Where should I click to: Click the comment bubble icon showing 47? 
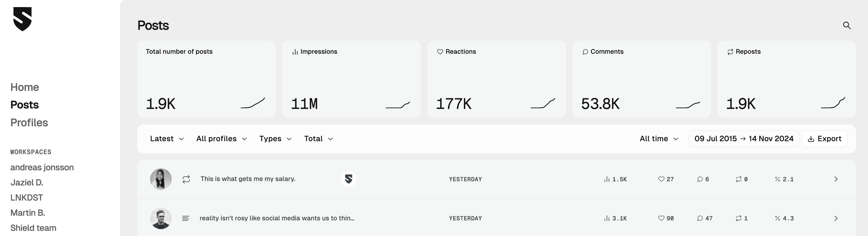(700, 218)
